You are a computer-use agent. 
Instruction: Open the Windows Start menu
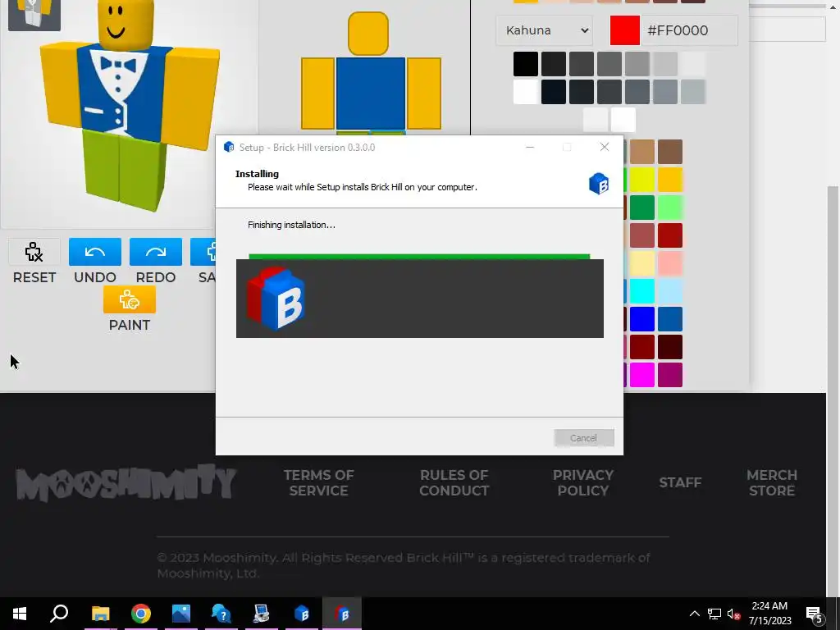pos(20,614)
